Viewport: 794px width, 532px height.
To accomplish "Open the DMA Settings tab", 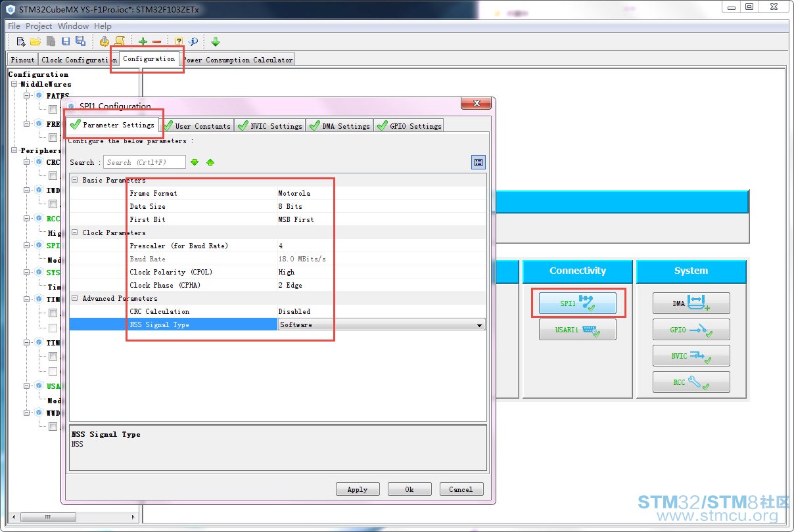I will click(x=340, y=125).
